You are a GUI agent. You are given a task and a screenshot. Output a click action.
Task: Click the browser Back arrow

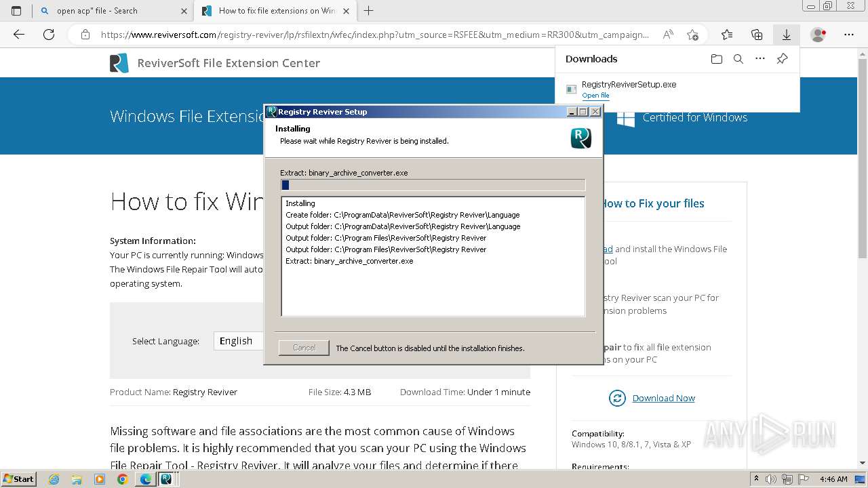click(x=19, y=35)
